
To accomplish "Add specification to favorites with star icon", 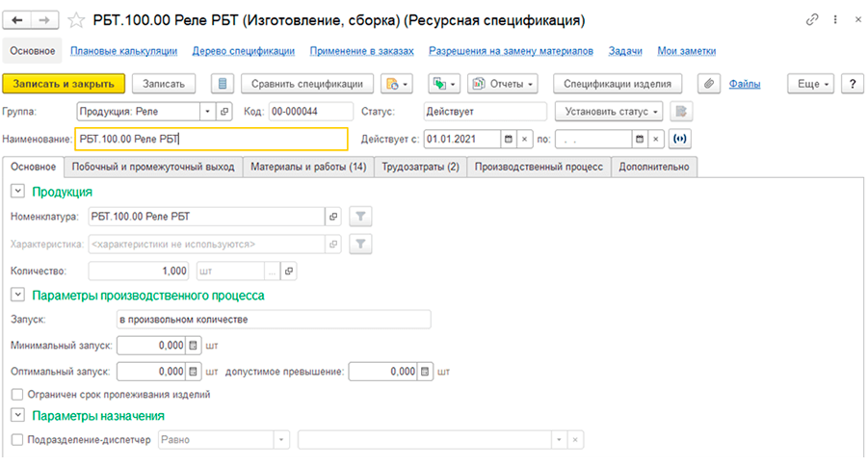I will pyautogui.click(x=76, y=20).
